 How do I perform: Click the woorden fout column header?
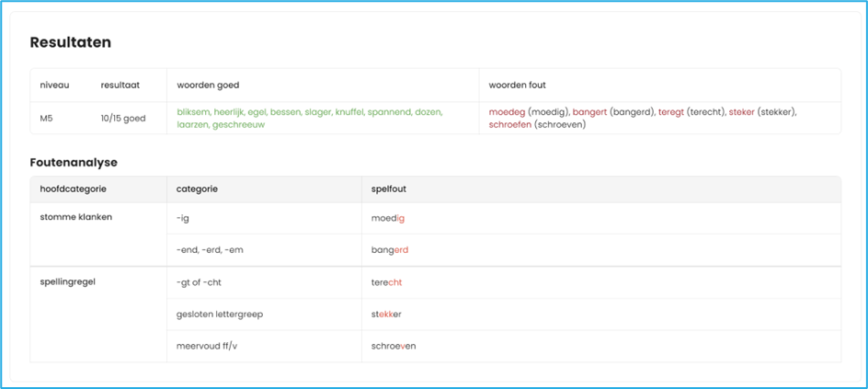518,85
